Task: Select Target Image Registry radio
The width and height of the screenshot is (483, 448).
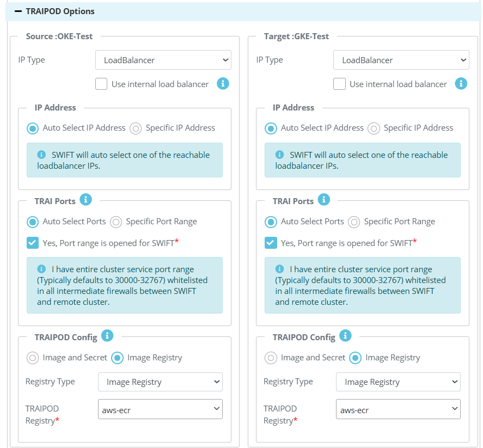Action: (x=355, y=358)
